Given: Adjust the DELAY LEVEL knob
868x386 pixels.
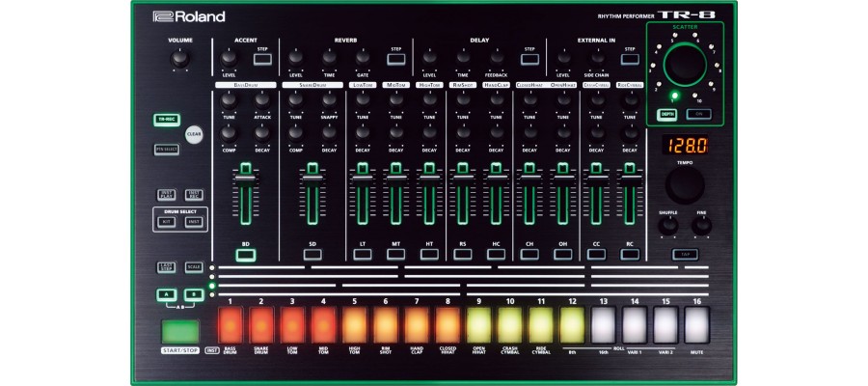Looking at the screenshot, I should tap(429, 58).
